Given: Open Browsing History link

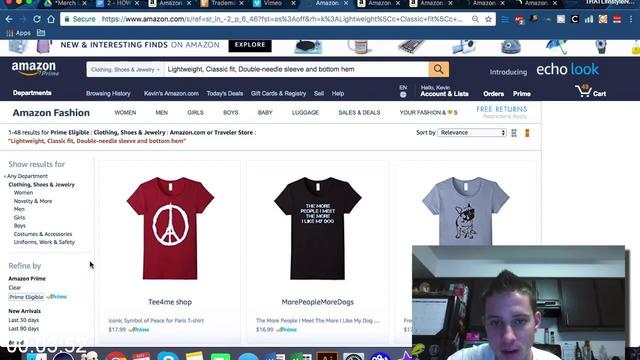Looking at the screenshot, I should coord(108,93).
